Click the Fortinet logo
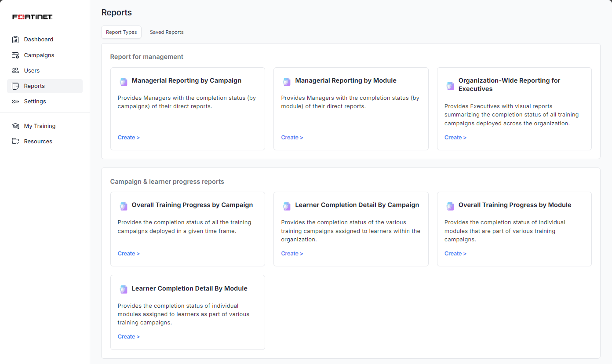 pos(33,17)
